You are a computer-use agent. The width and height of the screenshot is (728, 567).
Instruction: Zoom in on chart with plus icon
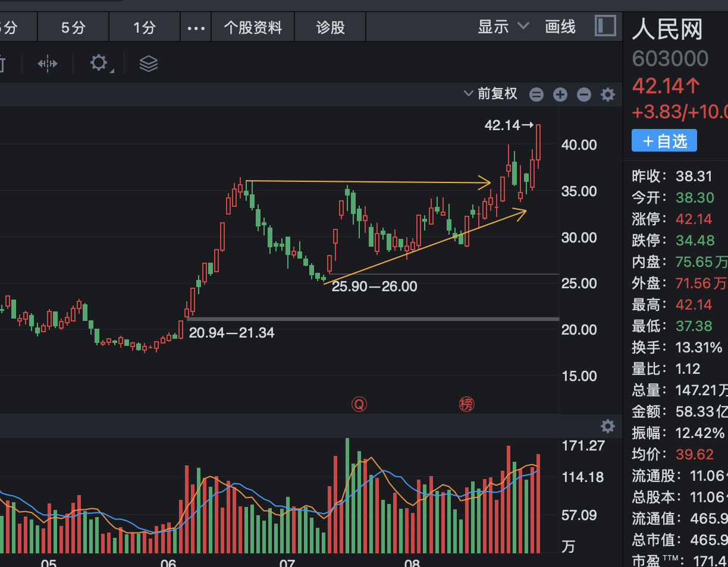click(560, 94)
